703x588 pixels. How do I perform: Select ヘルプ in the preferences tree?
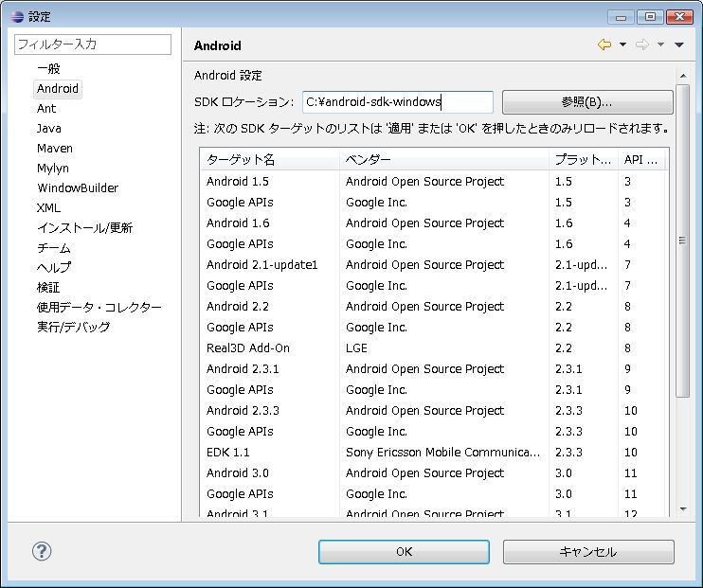[54, 268]
